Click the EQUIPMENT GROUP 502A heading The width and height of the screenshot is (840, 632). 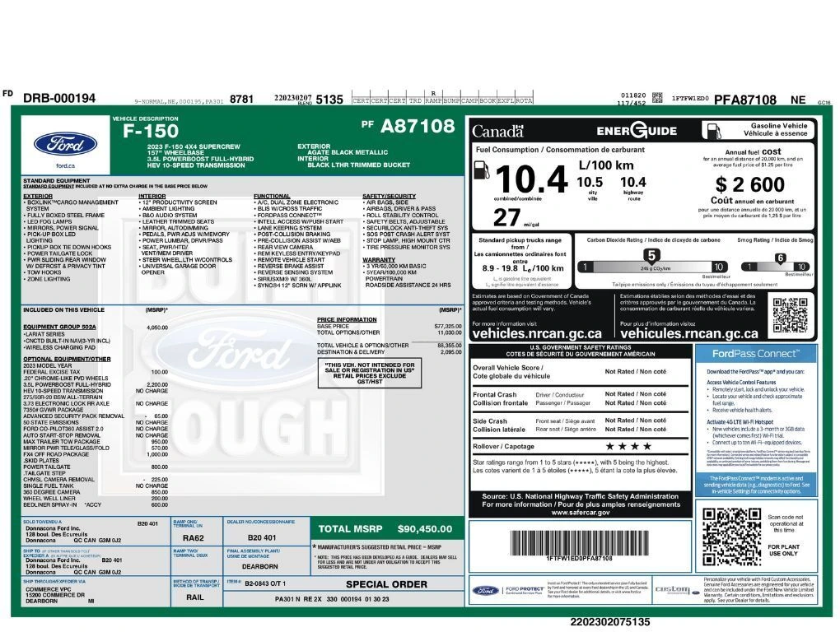59,327
